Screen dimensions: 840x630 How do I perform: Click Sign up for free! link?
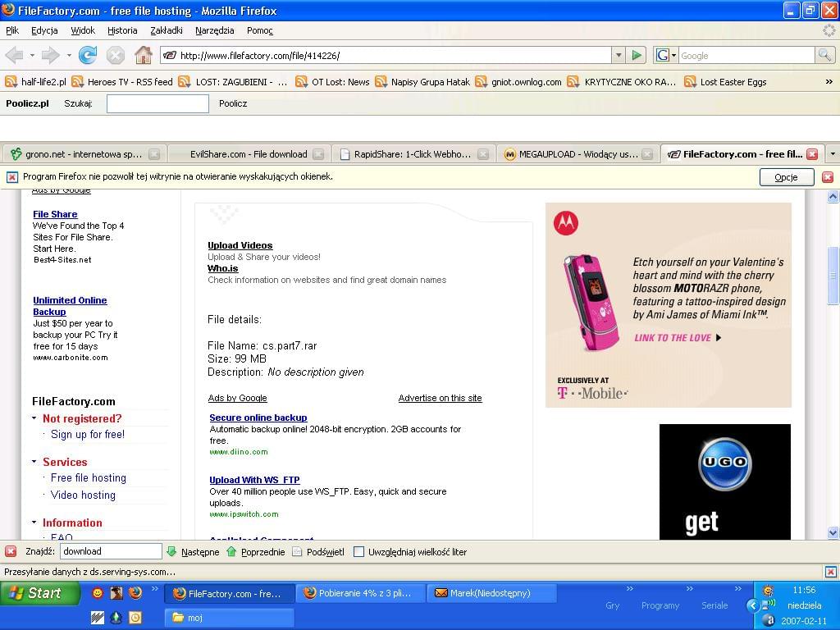point(88,435)
